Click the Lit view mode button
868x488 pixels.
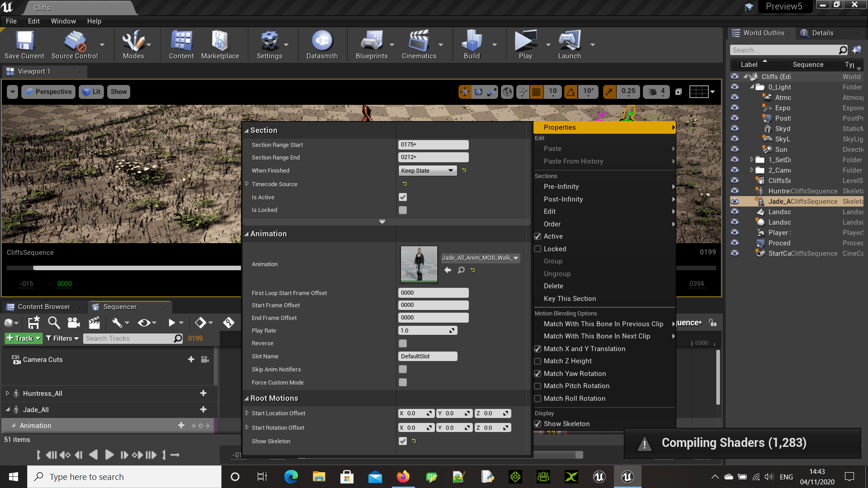click(x=91, y=92)
